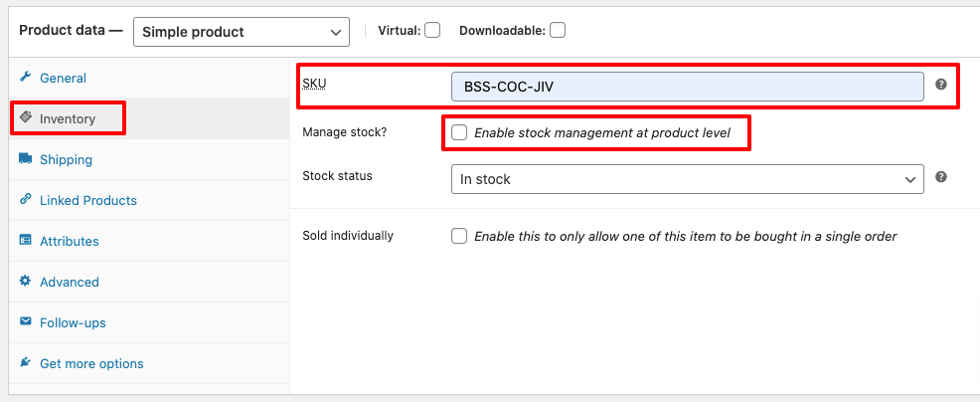Enable stock management at product level checkbox

coord(459,132)
